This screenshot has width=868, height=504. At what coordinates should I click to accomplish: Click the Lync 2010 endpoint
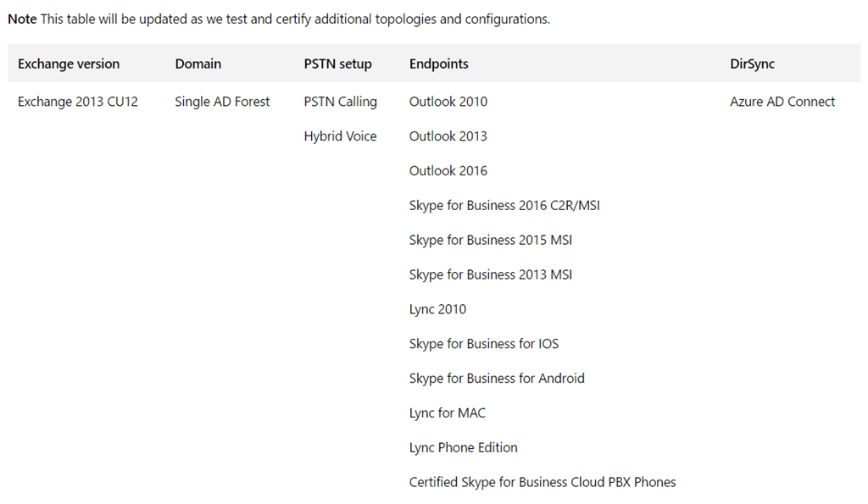pyautogui.click(x=437, y=309)
